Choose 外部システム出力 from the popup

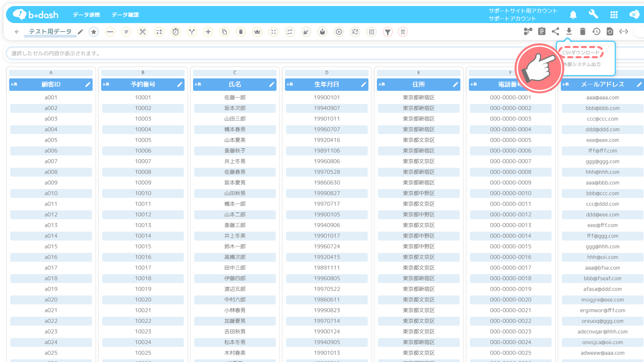[581, 64]
